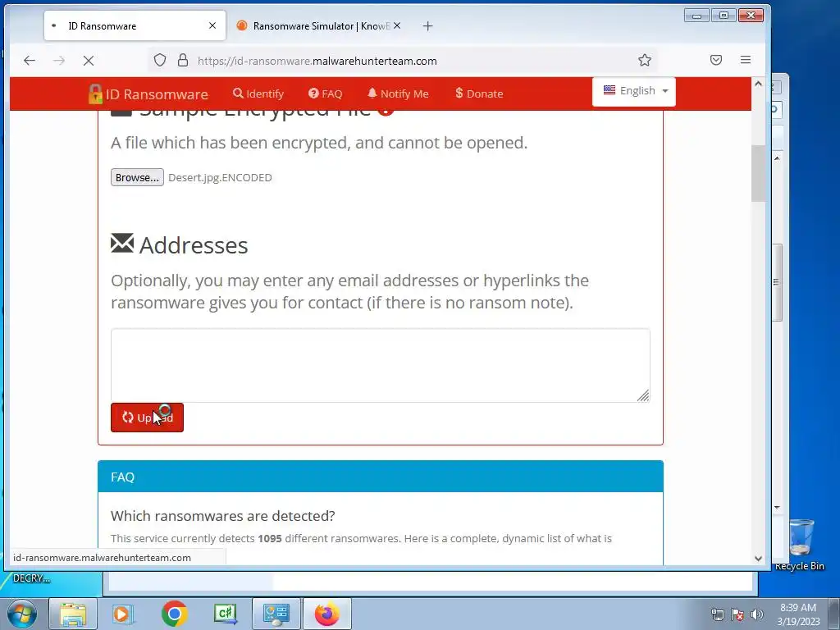840x630 pixels.
Task: Open the Donate menu item
Action: tap(479, 94)
